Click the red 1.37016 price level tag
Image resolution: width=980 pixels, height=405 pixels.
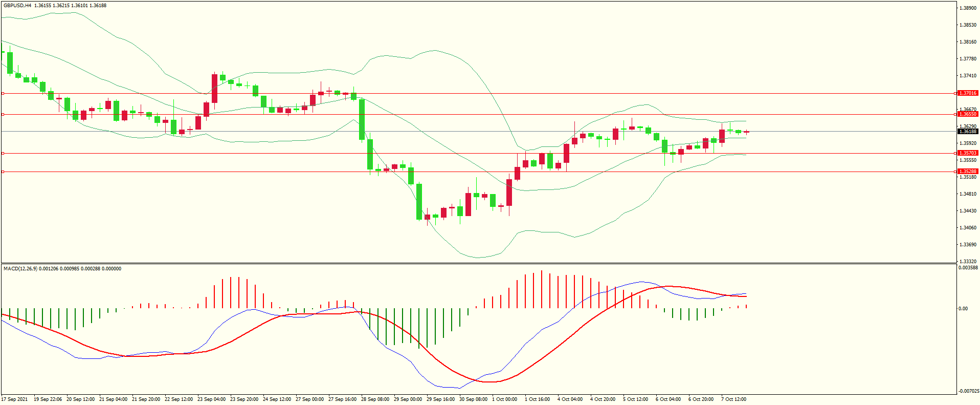coord(967,93)
